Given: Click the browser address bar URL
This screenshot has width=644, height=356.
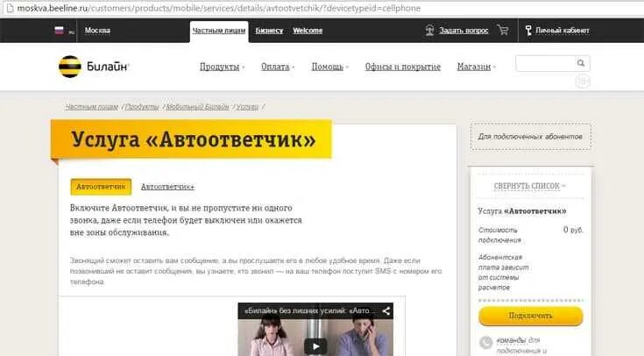Looking at the screenshot, I should pos(218,8).
